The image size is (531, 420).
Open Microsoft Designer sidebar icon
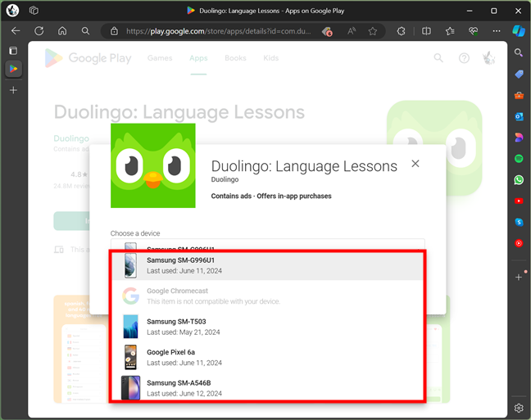coord(519,138)
